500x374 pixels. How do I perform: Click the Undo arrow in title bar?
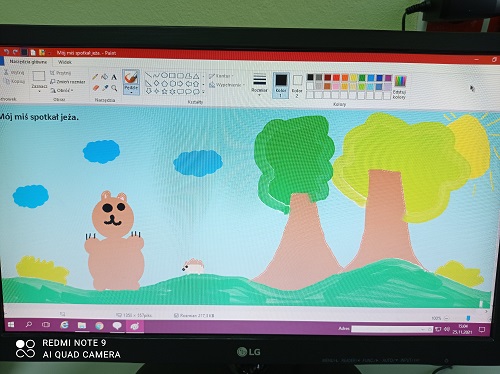coord(6,52)
